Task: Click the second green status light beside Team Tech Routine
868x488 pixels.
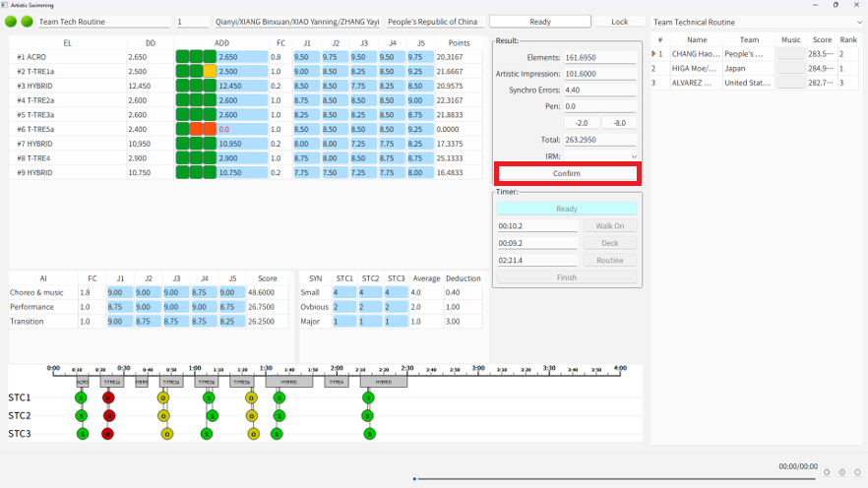Action: pos(27,22)
